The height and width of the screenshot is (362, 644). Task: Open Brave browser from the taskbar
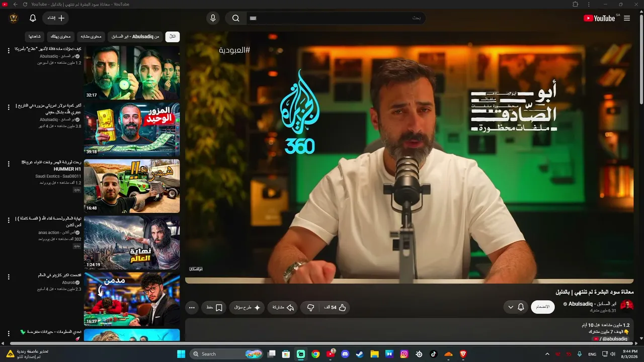[463, 354]
